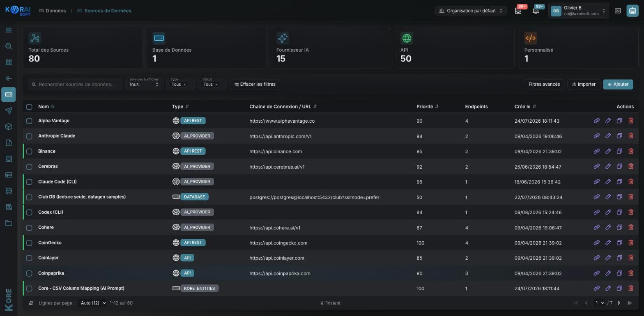Screen dimensions: 644x316
Task: Open the inbox tray icon in the sidebar
Action: pos(9,159)
